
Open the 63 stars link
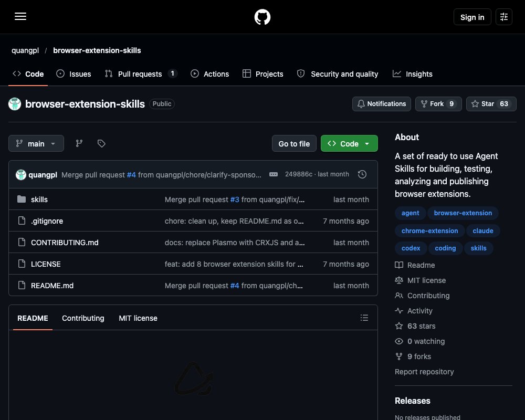point(415,326)
